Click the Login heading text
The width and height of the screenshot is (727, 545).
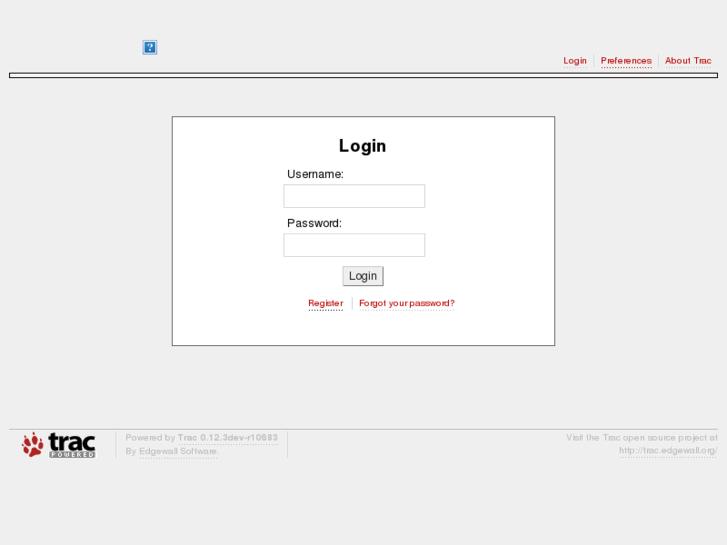(x=363, y=146)
